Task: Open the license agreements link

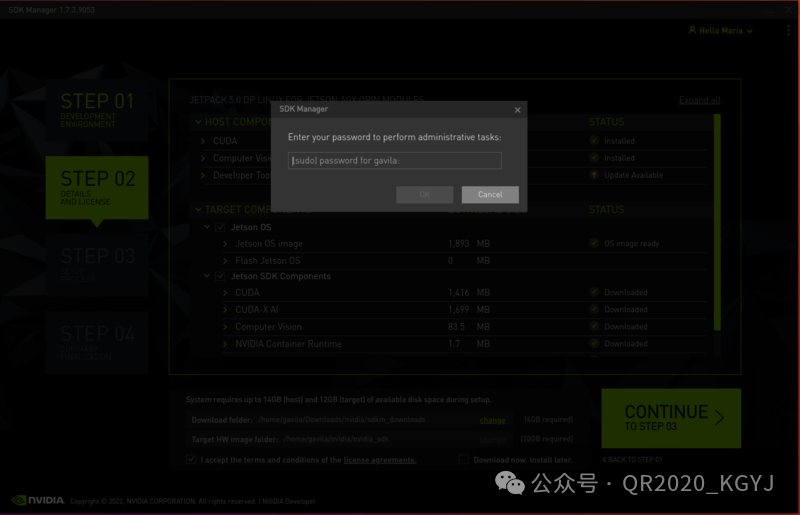Action: [x=380, y=460]
